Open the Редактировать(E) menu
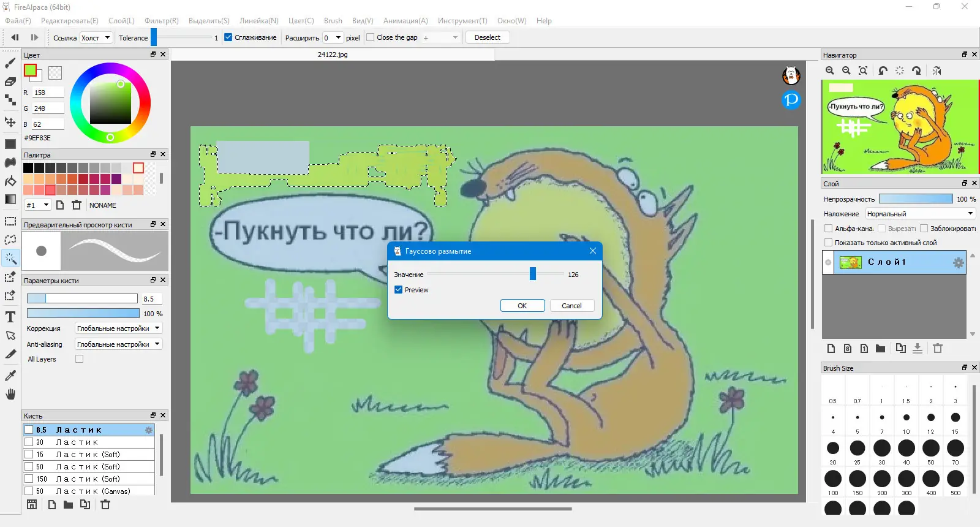Viewport: 980px width, 527px height. [69, 21]
